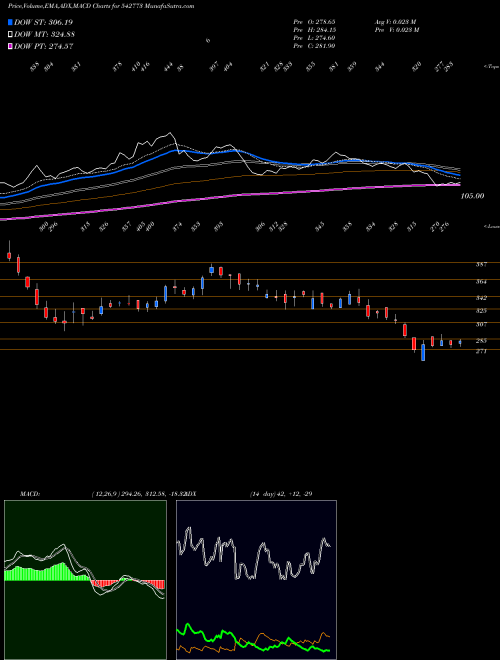Click the 325 price level label
The image size is (500, 660).
[481, 311]
